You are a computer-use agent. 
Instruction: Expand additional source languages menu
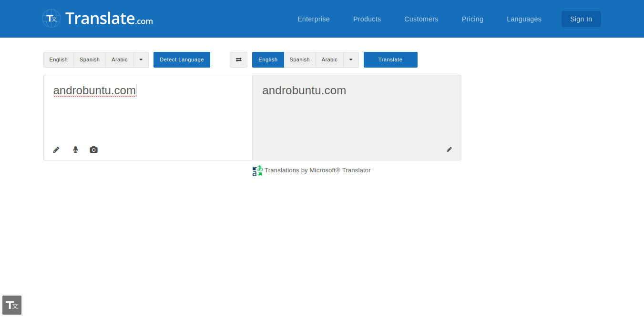tap(141, 59)
